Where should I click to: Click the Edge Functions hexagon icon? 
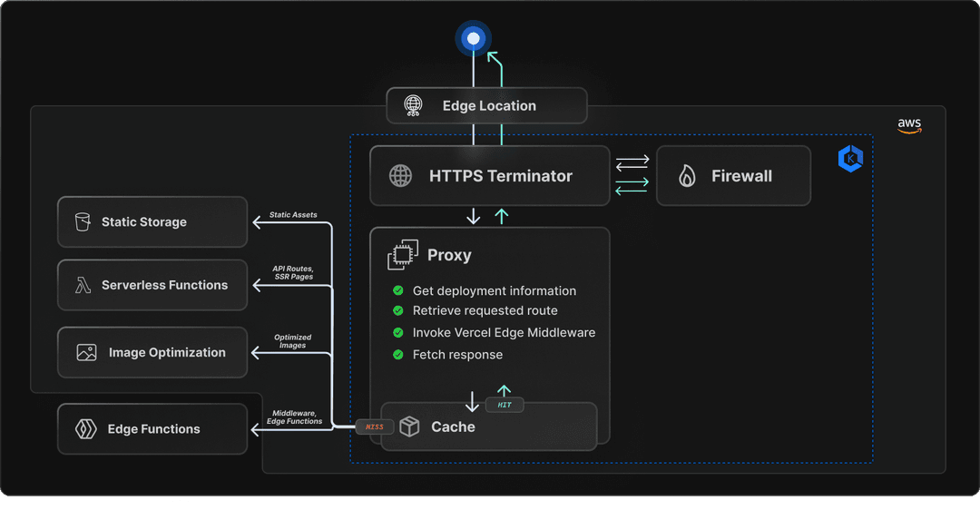tap(85, 428)
